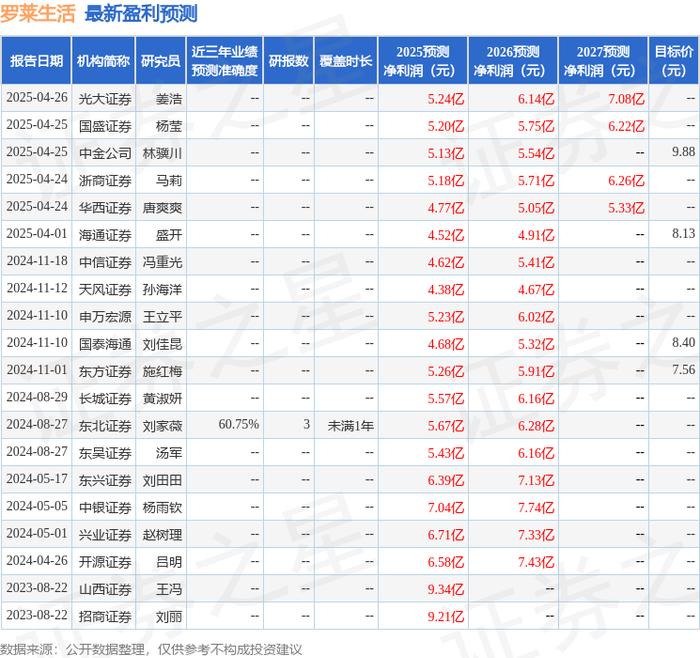Image resolution: width=700 pixels, height=658 pixels.
Task: Click the 60.75% accuracy value
Action: coord(238,424)
